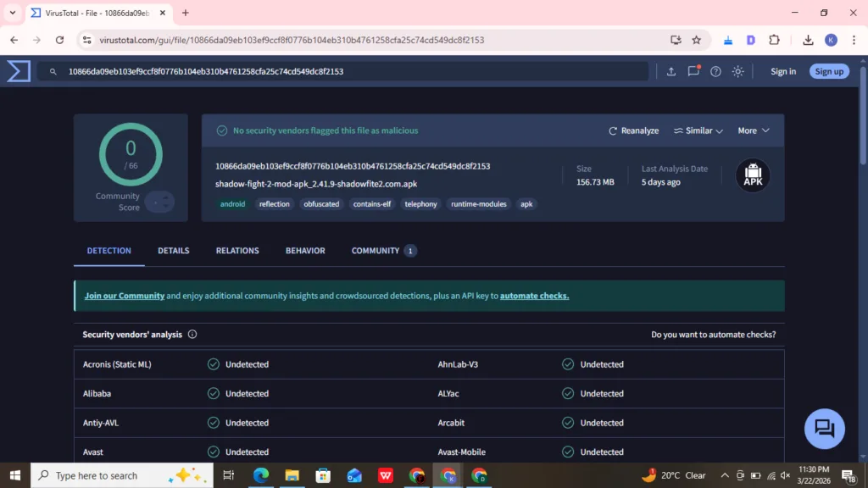
Task: Click the Sign up button
Action: [x=829, y=71]
